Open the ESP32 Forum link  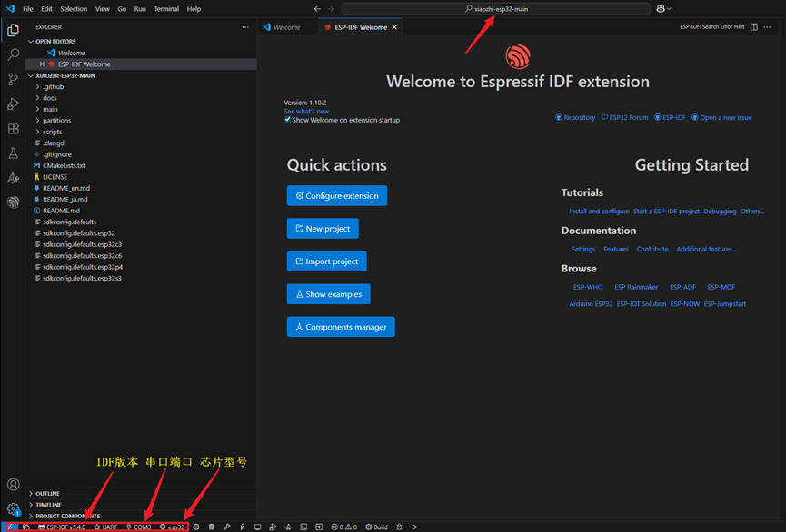click(x=624, y=117)
